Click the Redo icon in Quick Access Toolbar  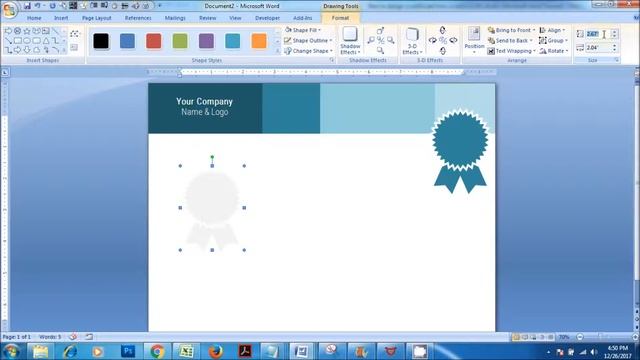52,6
